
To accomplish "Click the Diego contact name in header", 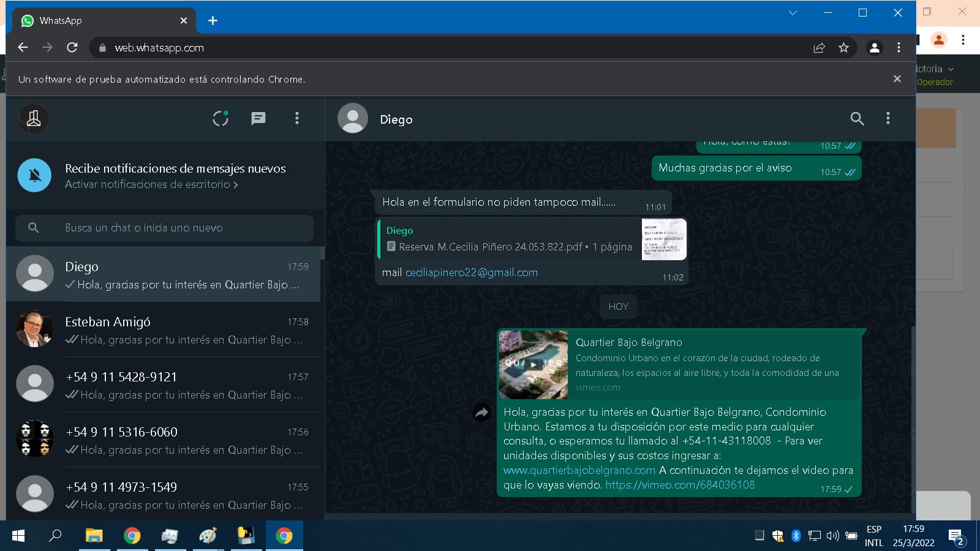I will (x=396, y=119).
